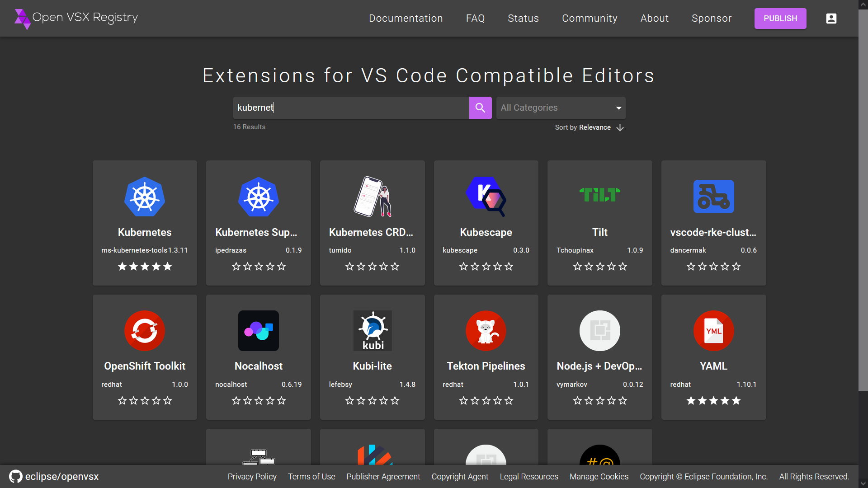Go to the Community page
Image resolution: width=868 pixels, height=488 pixels.
pyautogui.click(x=589, y=19)
